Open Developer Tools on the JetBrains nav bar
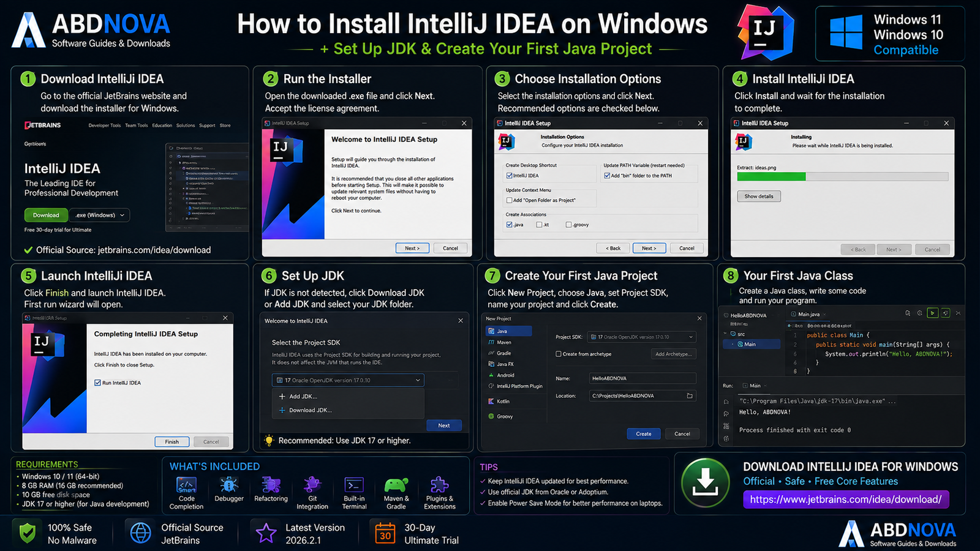This screenshot has width=980, height=551. coord(105,126)
